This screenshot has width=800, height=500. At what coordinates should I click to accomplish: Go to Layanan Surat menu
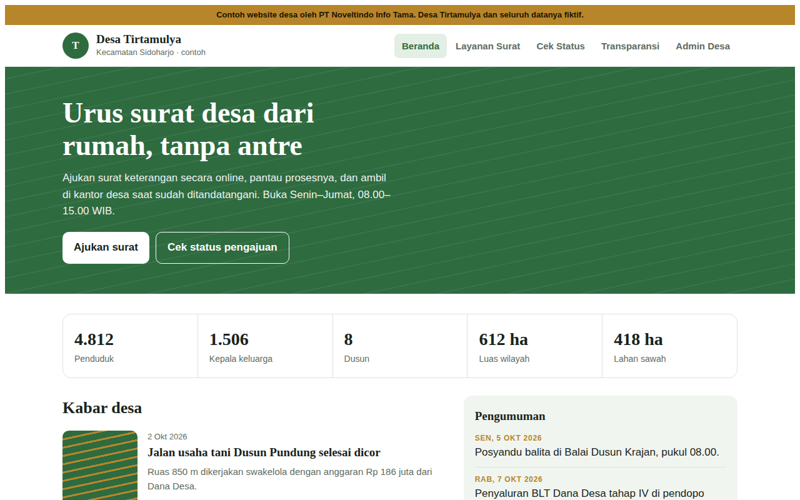488,46
